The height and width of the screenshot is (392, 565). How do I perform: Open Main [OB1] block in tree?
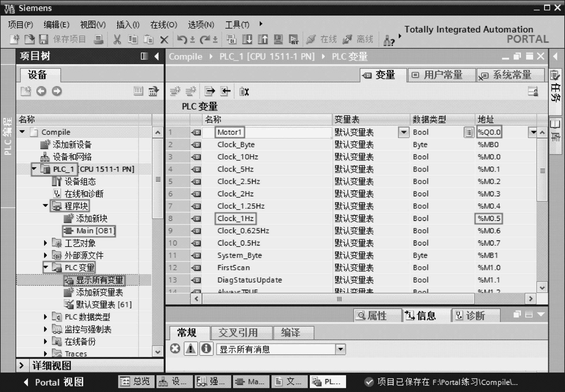pos(89,231)
